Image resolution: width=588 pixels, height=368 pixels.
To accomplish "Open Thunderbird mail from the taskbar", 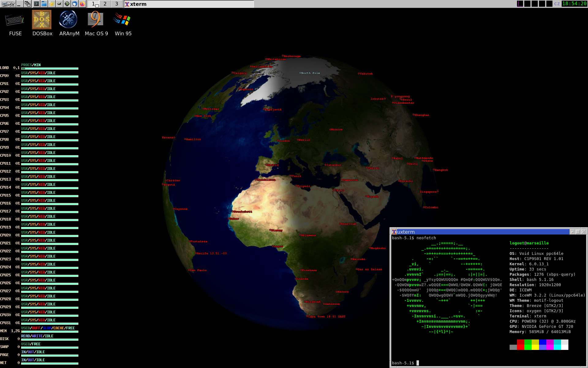I will tap(74, 4).
